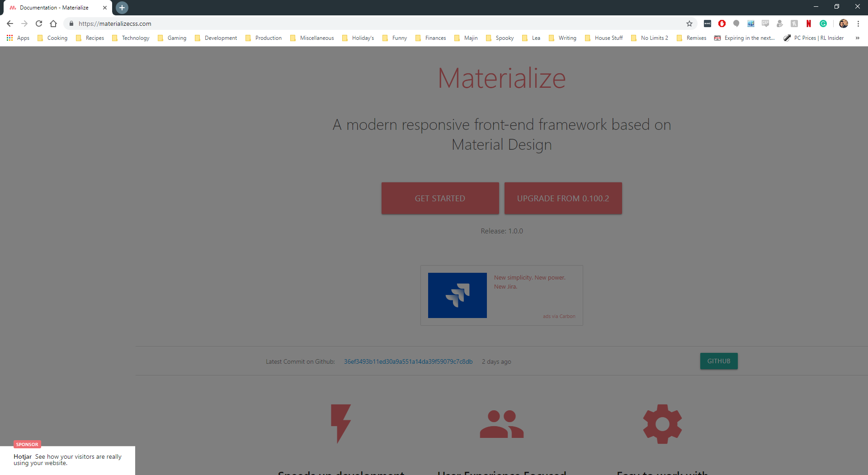This screenshot has width=868, height=475.
Task: Click the '2 days ago' commit timestamp
Action: [496, 361]
